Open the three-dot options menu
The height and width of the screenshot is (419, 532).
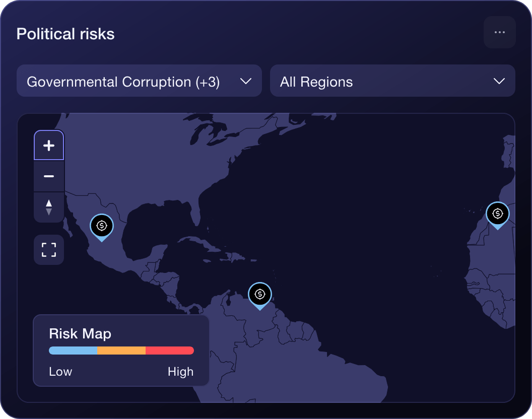[499, 32]
